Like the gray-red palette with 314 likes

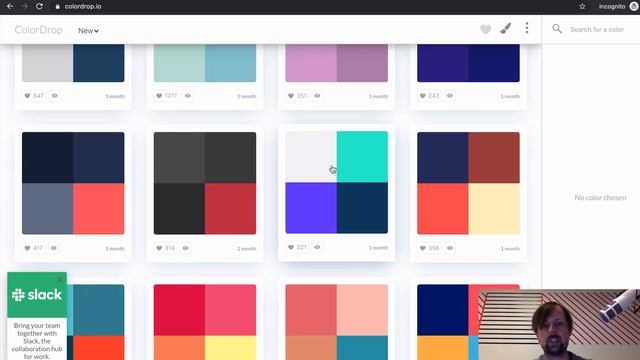click(165, 248)
